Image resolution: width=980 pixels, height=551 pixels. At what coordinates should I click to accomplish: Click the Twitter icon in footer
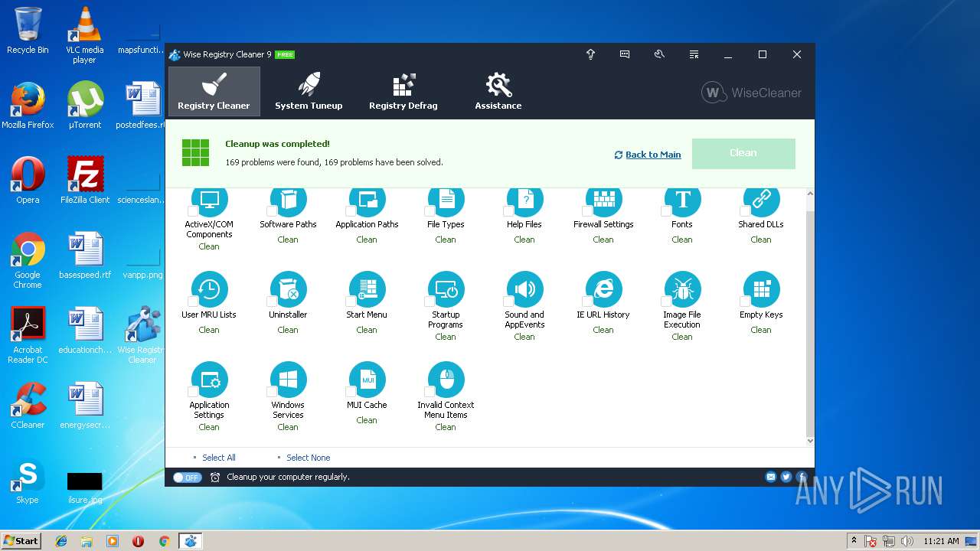(786, 477)
